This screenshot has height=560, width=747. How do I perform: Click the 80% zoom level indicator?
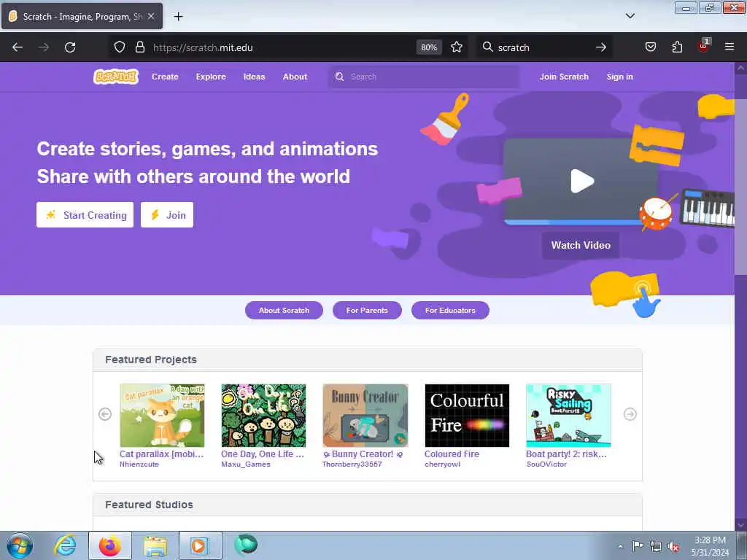429,47
